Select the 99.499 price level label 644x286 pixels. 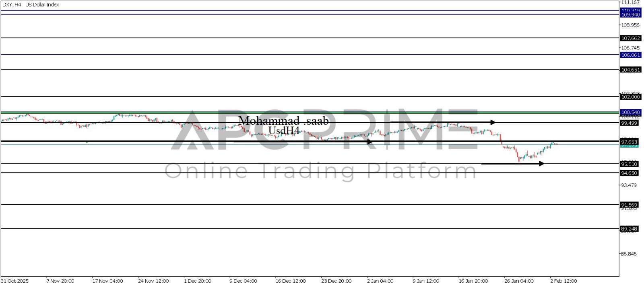click(629, 123)
